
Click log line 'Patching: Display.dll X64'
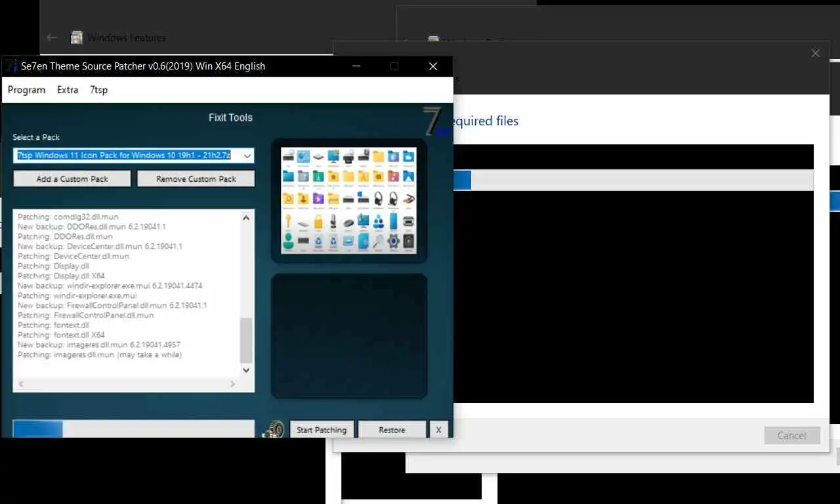click(x=61, y=276)
